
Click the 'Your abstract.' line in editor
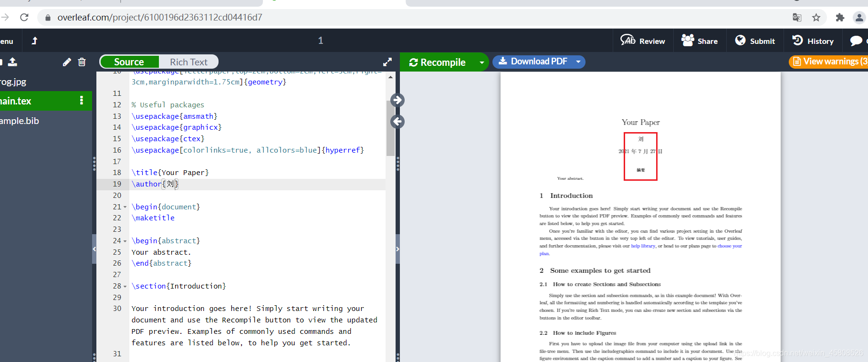(x=161, y=252)
